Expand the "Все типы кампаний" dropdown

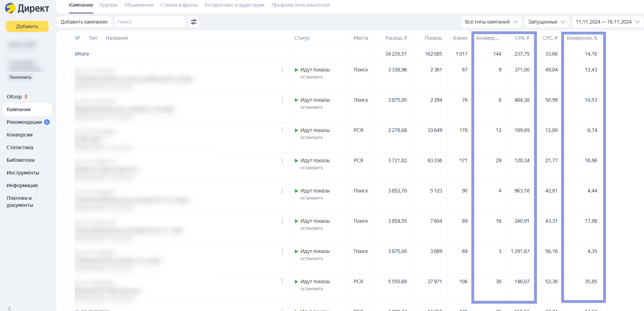[x=491, y=22]
